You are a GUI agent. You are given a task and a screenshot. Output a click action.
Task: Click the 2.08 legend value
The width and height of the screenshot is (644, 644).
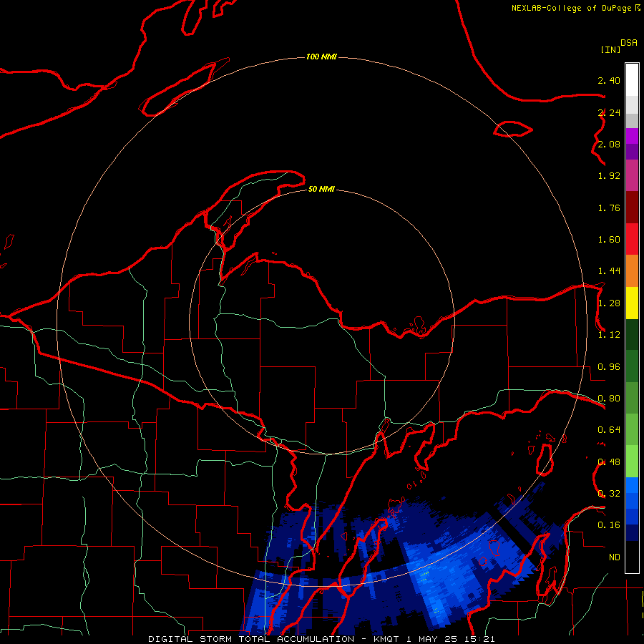(609, 144)
